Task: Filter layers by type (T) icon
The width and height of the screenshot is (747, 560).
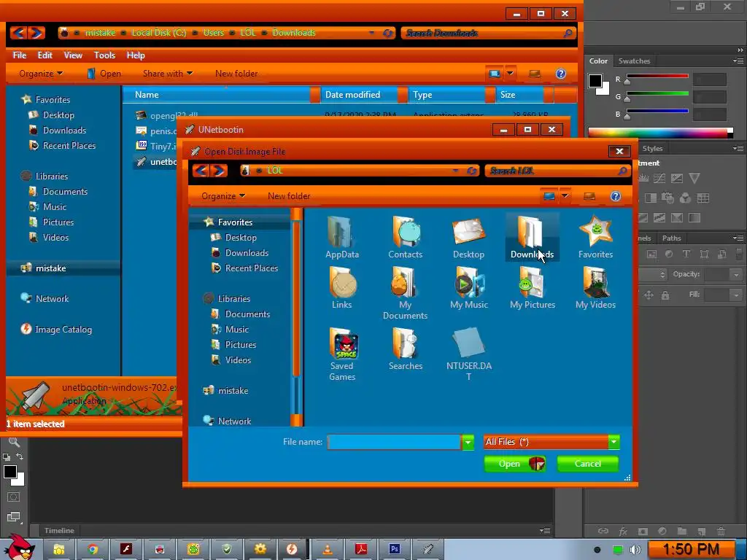Action: [686, 254]
